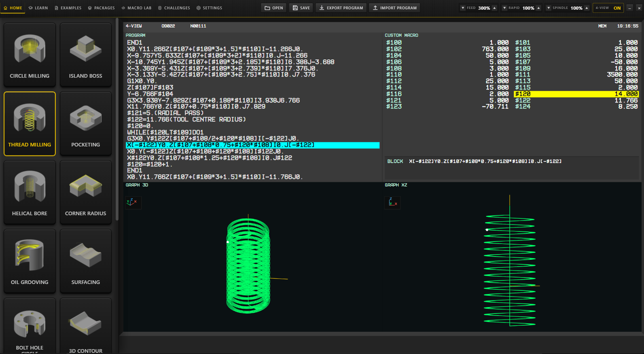The height and width of the screenshot is (354, 644).
Task: Click the G1X0.Y0. program line
Action: (142, 81)
